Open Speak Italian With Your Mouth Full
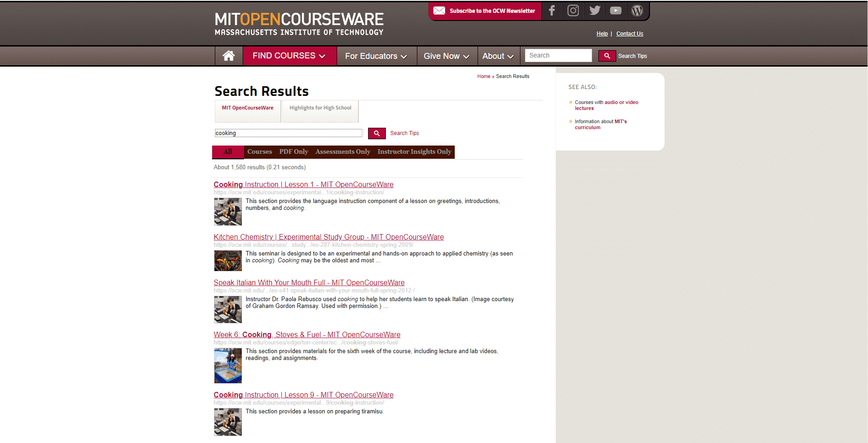The height and width of the screenshot is (443, 868). (x=309, y=282)
